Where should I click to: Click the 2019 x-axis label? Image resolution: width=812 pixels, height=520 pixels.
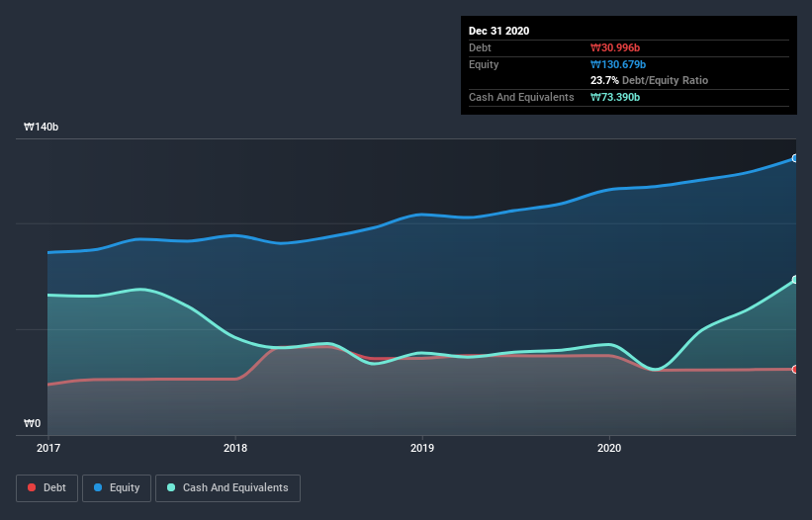[422, 448]
